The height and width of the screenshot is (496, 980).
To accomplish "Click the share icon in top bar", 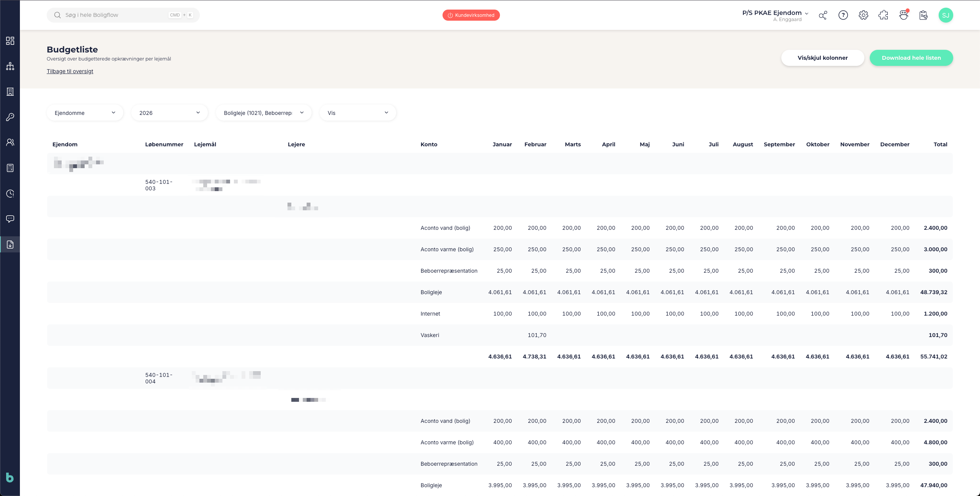I will (x=823, y=15).
